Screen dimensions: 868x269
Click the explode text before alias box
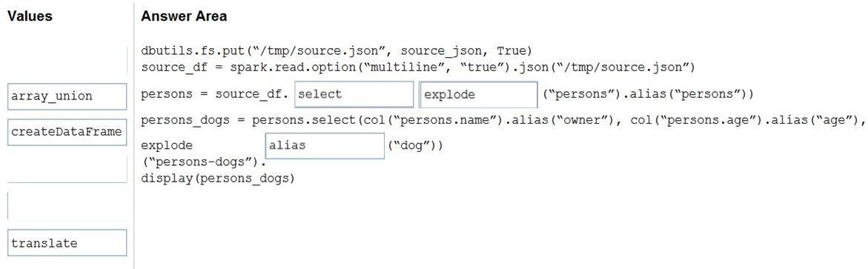coord(168,146)
